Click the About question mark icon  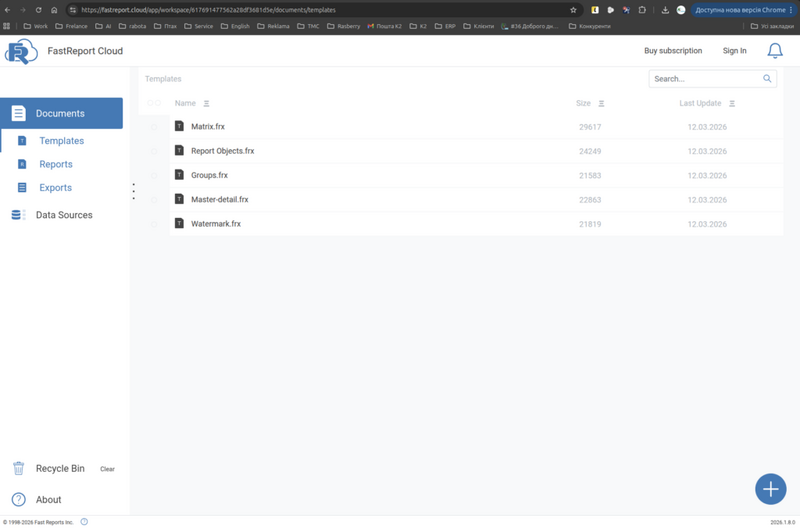point(18,499)
